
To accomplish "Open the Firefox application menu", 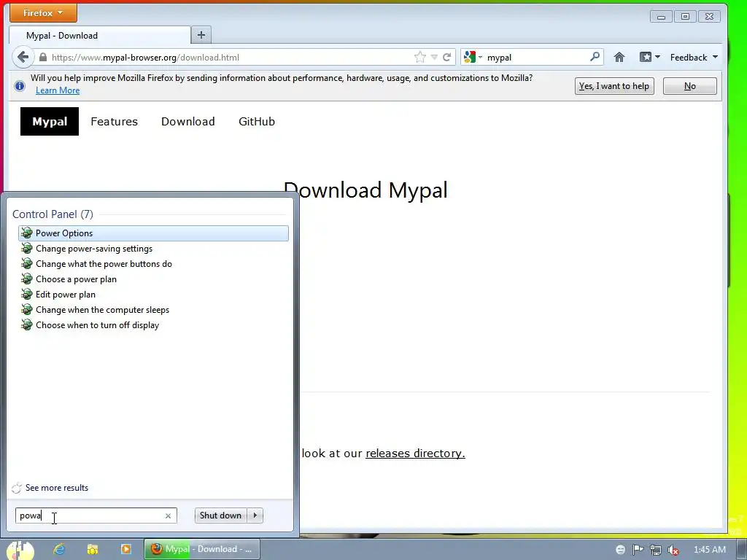I will point(43,13).
